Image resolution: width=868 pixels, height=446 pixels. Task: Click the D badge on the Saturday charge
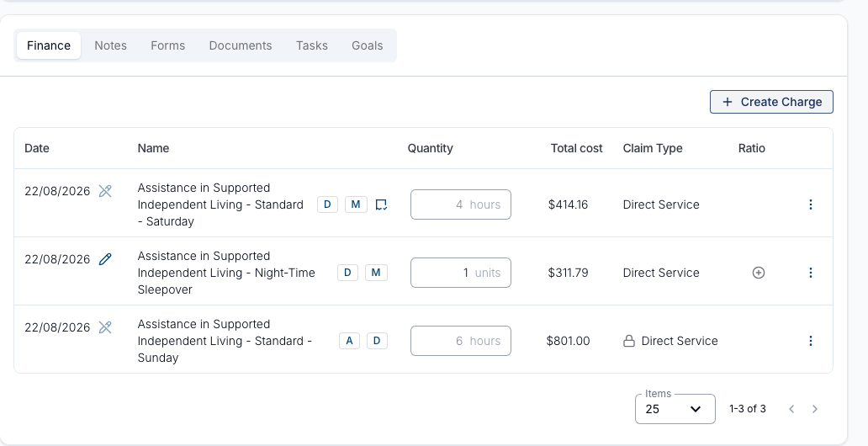tap(327, 204)
